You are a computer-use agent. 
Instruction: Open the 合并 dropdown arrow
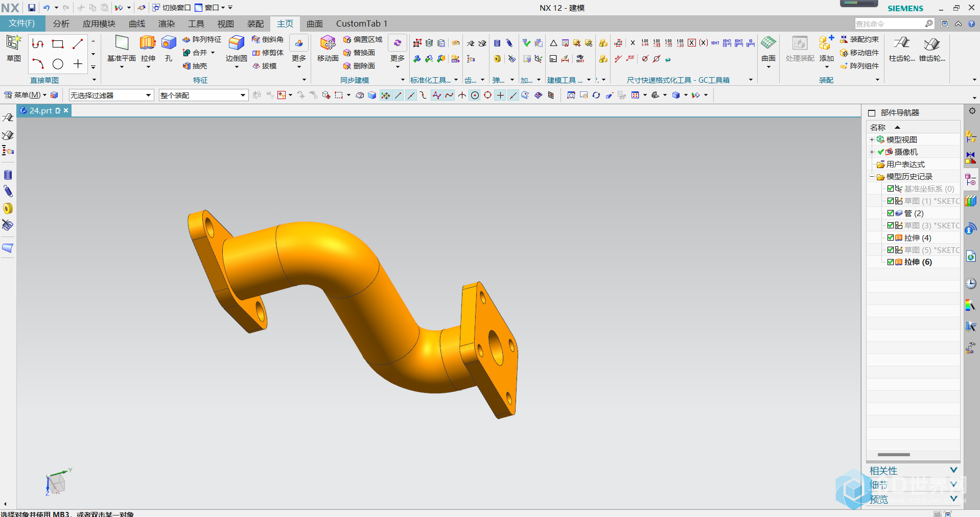(x=213, y=53)
